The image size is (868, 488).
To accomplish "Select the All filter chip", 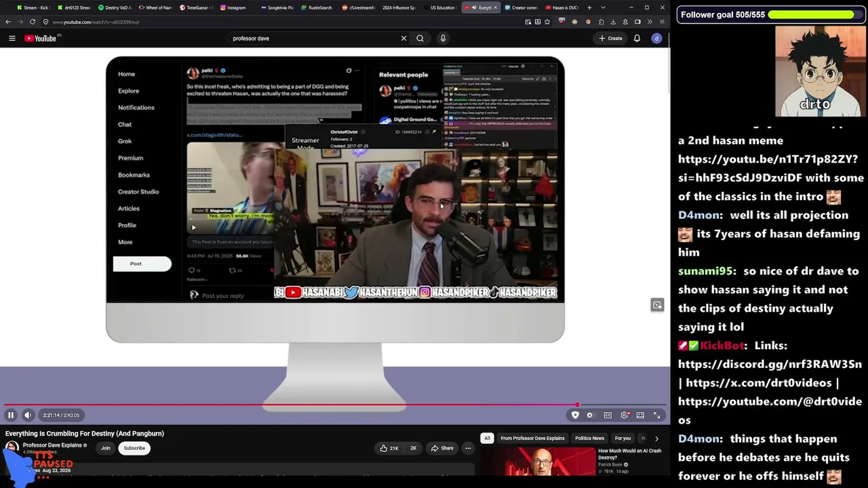I will coord(487,439).
